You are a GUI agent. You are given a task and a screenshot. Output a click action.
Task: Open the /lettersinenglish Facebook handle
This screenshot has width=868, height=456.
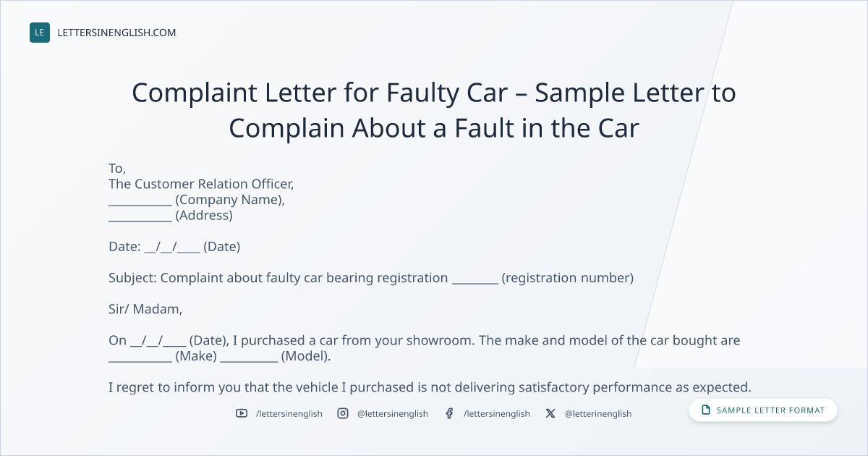point(497,413)
